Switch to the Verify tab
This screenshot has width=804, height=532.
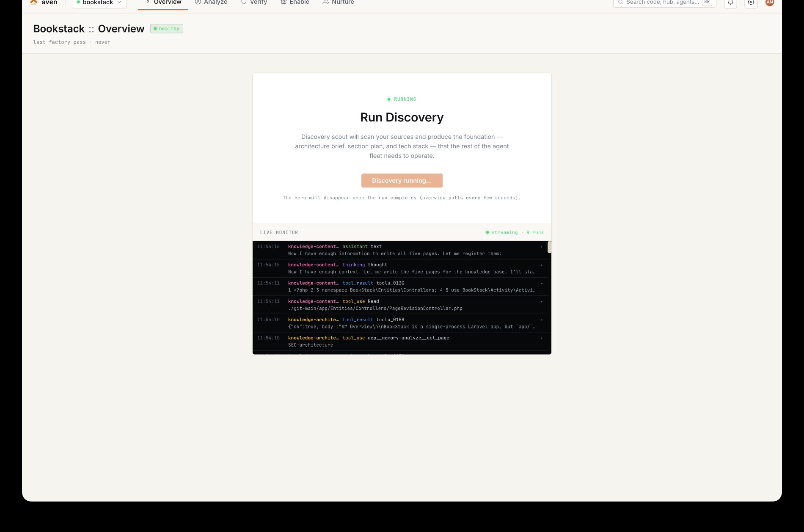pos(254,3)
